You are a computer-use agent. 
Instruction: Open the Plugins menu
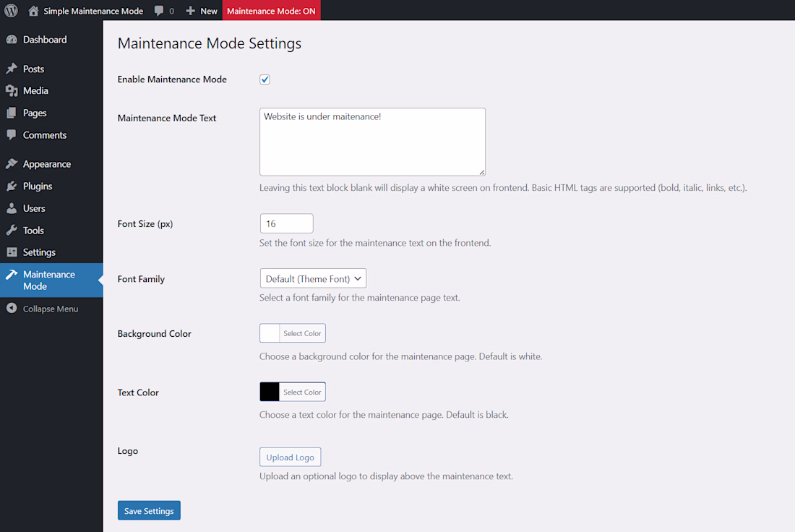(51, 186)
